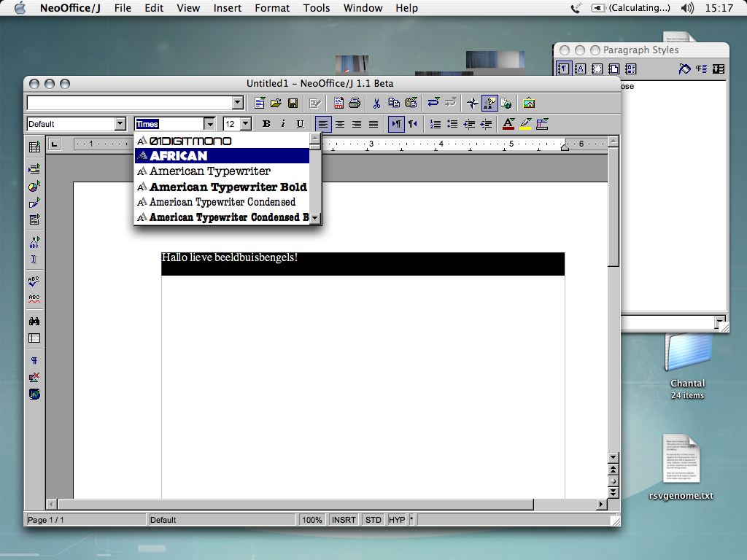Viewport: 747px width, 560px height.
Task: Open the paragraph style dropdown showing Default
Action: [x=120, y=124]
